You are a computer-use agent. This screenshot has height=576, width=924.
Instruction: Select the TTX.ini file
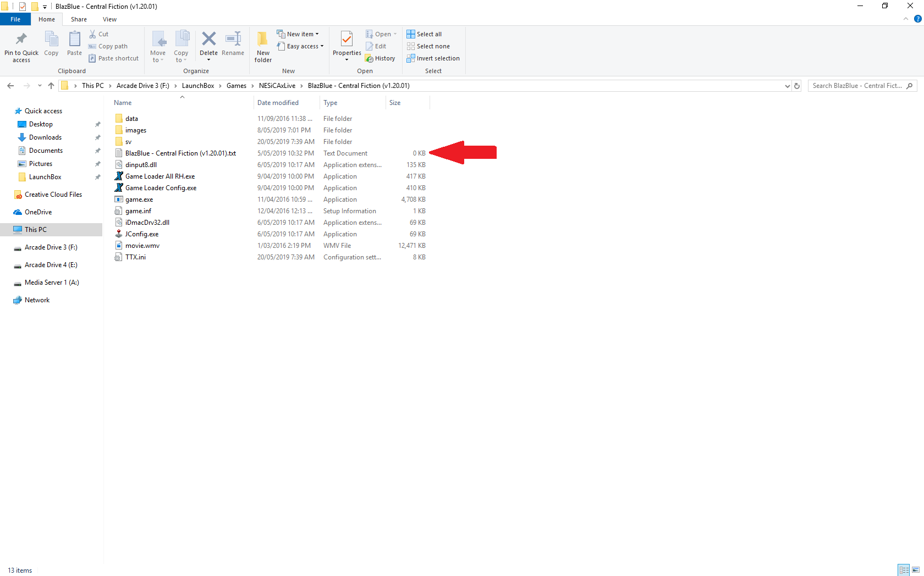click(x=135, y=257)
